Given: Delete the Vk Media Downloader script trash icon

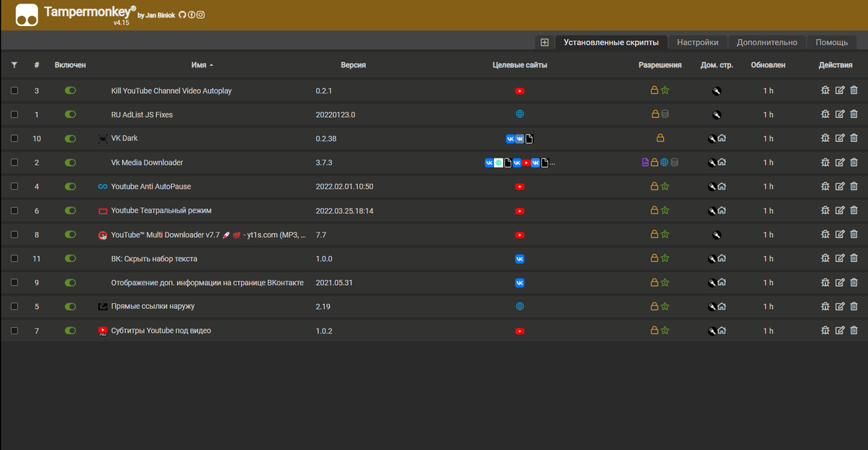Looking at the screenshot, I should [x=854, y=162].
